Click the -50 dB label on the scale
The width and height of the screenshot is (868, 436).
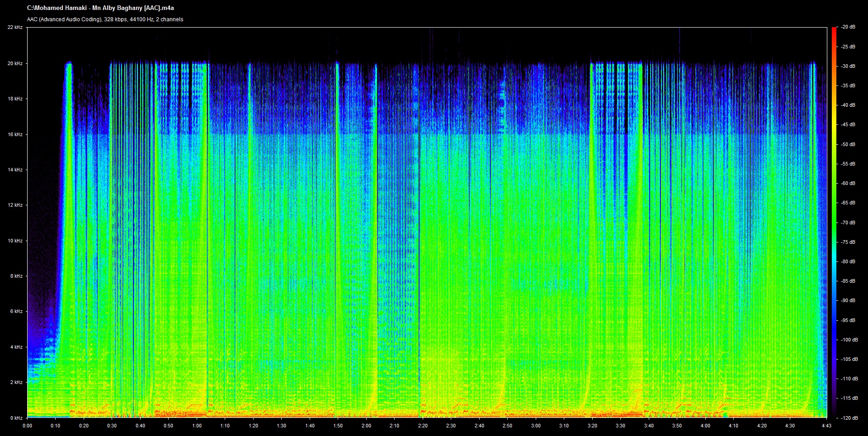point(848,144)
